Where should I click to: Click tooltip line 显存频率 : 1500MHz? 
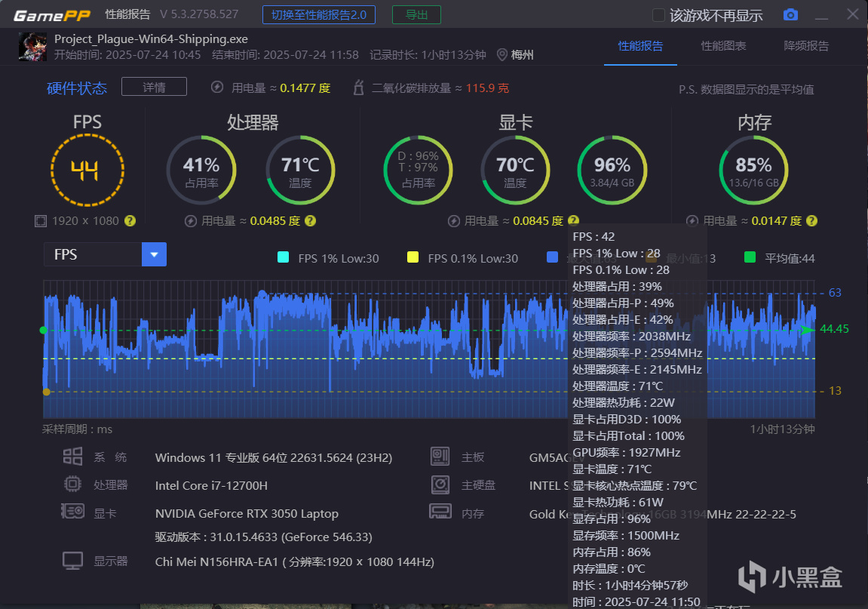[x=625, y=536]
